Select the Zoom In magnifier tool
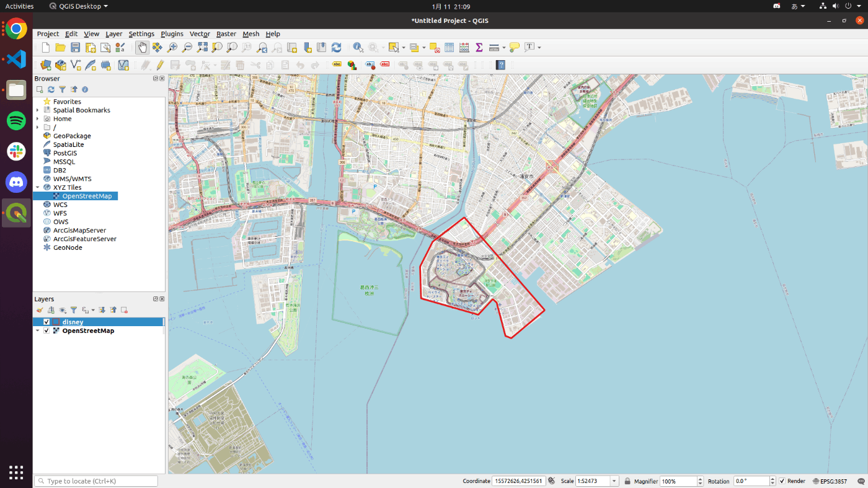This screenshot has width=868, height=488. (172, 48)
